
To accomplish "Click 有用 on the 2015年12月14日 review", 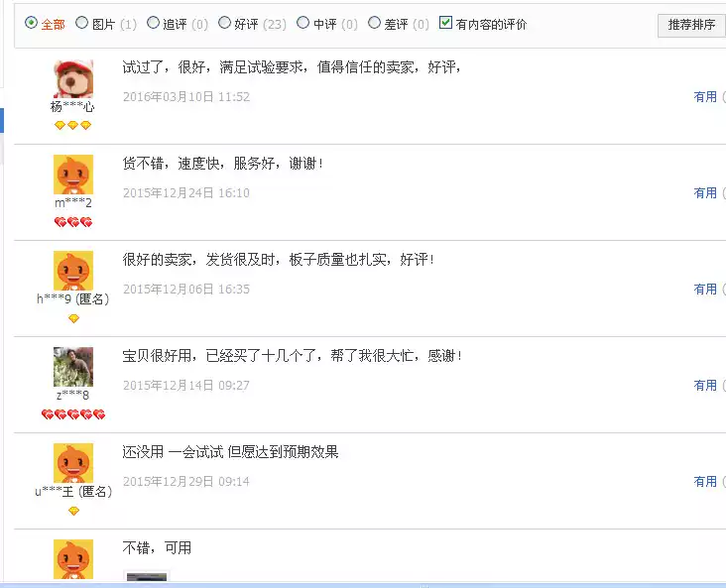I will 705,385.
